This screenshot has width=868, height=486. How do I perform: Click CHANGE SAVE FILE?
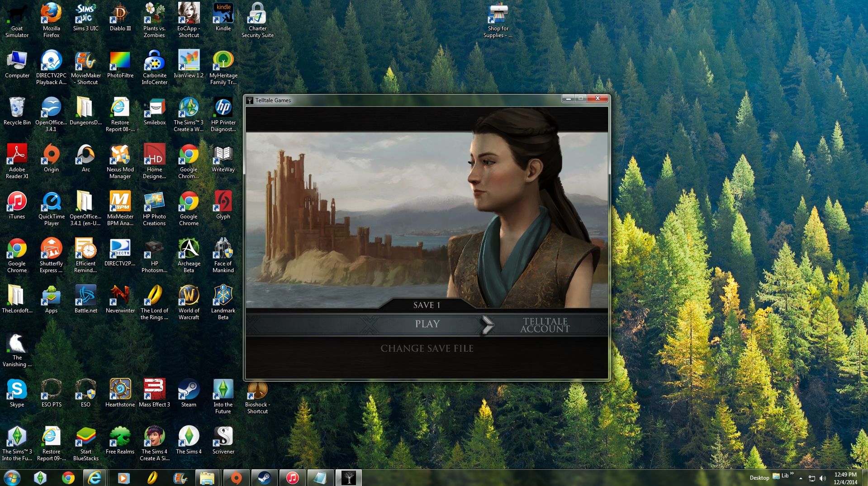pyautogui.click(x=427, y=349)
